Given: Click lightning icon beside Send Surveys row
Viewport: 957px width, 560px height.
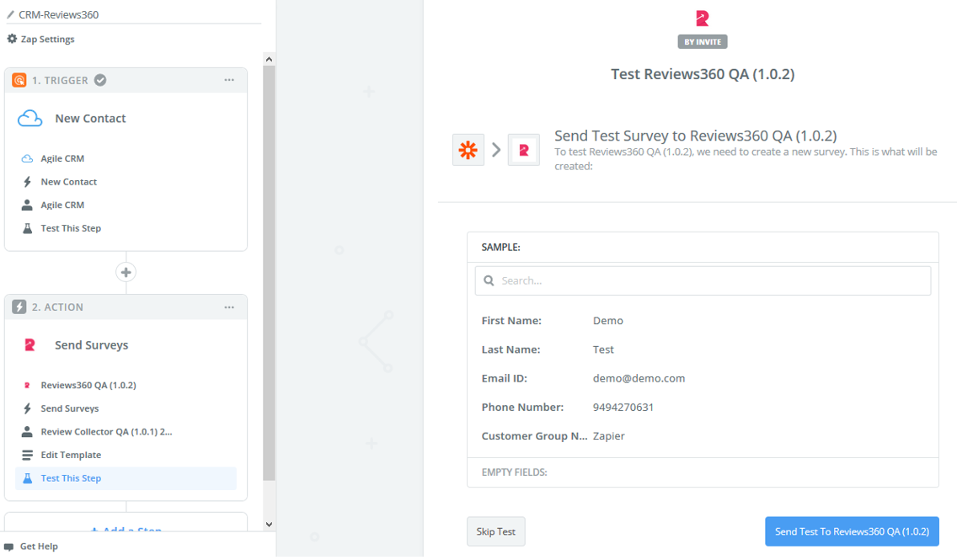Looking at the screenshot, I should (x=27, y=408).
